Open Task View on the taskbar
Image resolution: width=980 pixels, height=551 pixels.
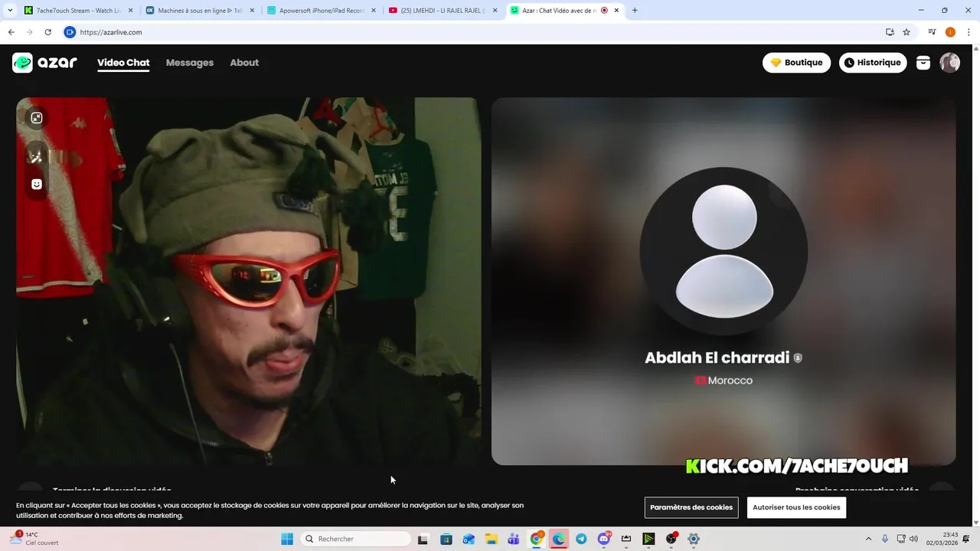[x=423, y=539]
